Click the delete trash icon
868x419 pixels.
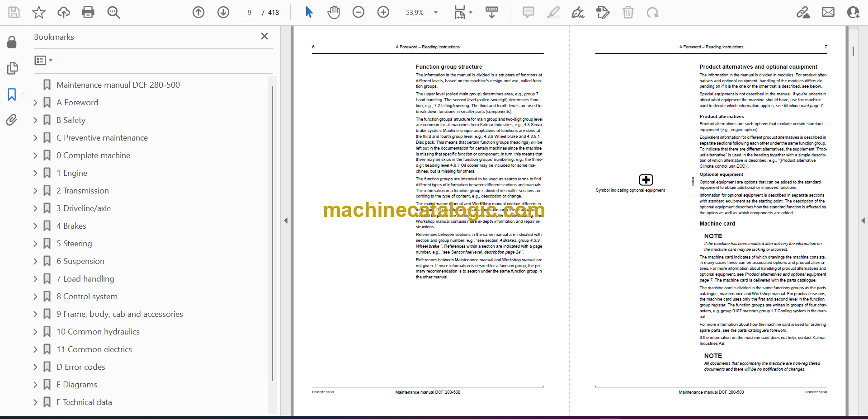click(628, 12)
